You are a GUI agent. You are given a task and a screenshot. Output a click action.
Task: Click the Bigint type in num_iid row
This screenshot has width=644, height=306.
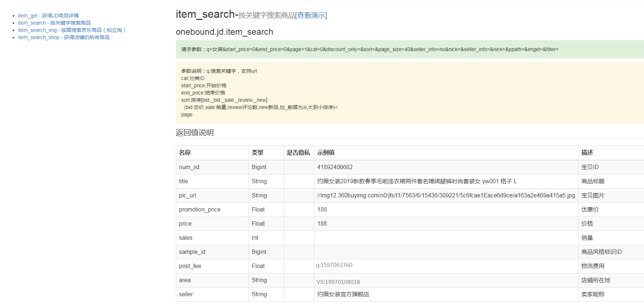[259, 167]
